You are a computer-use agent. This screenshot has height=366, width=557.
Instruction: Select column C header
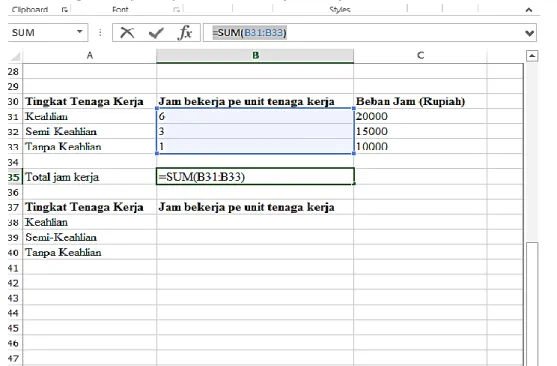(420, 56)
